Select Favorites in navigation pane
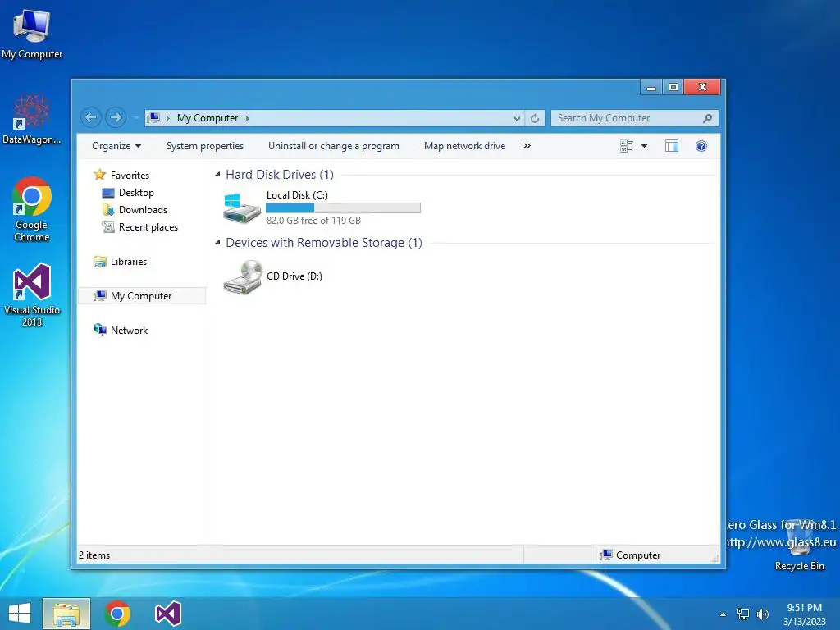Screen dimensions: 840x630 tap(130, 176)
